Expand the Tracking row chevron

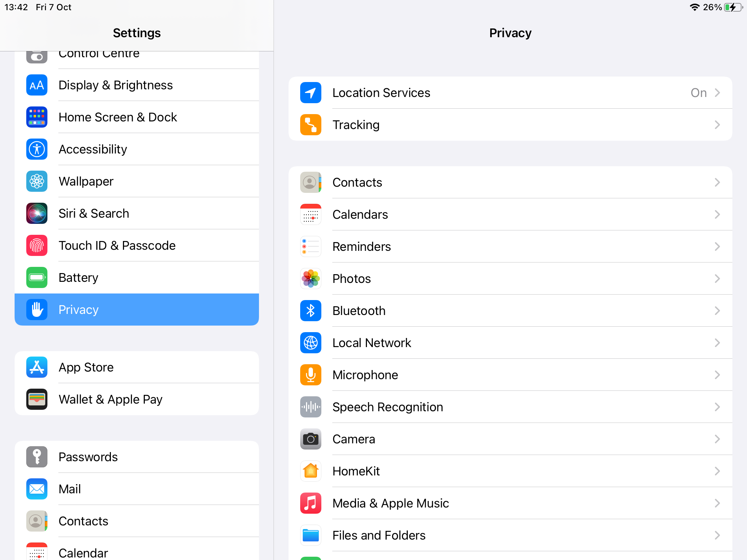[717, 125]
